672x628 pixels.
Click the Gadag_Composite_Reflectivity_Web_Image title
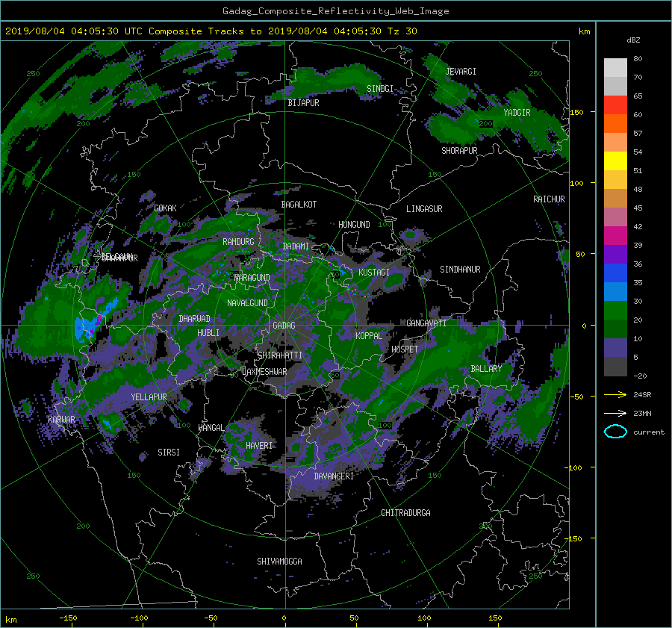tap(335, 11)
